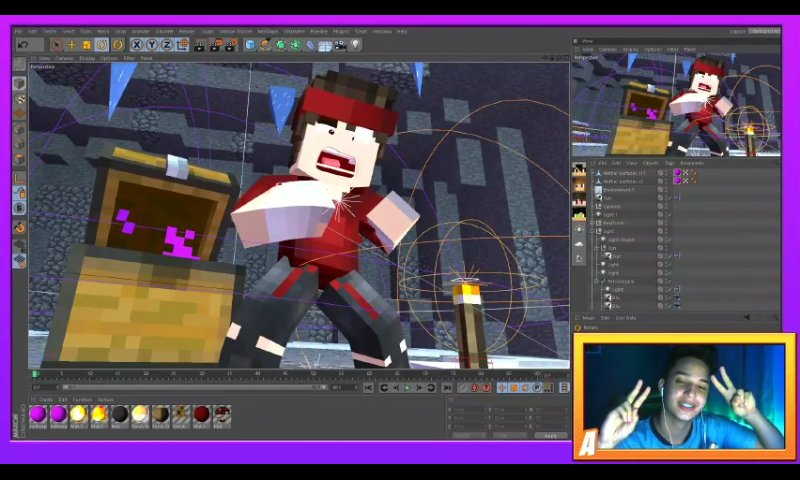Expand the RealTorch object in tree

(593, 223)
